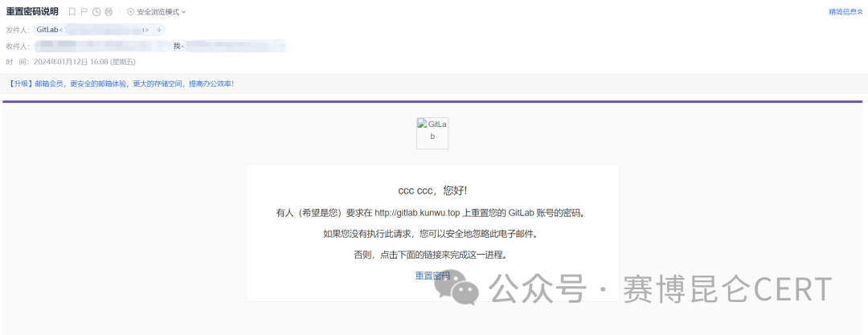Click the subject title 重置密码说明

32,11
